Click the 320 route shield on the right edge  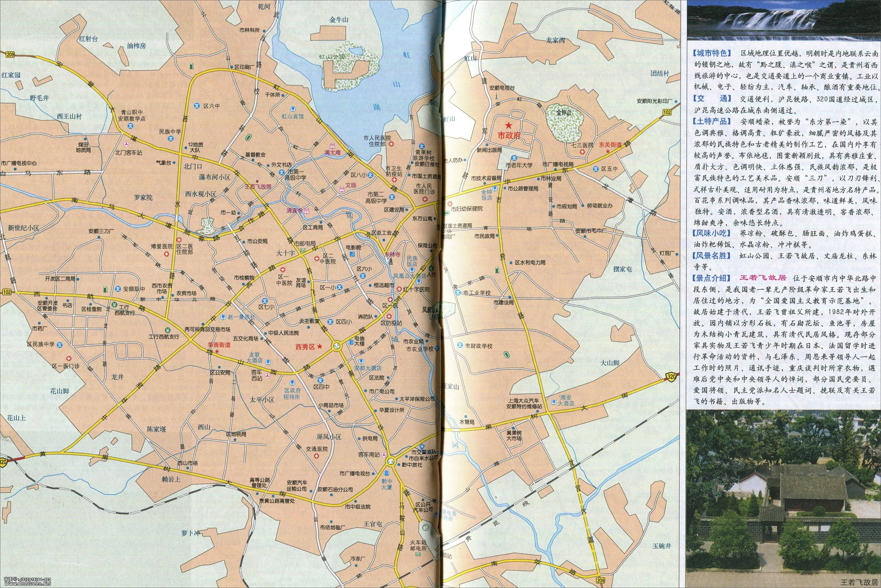671,377
